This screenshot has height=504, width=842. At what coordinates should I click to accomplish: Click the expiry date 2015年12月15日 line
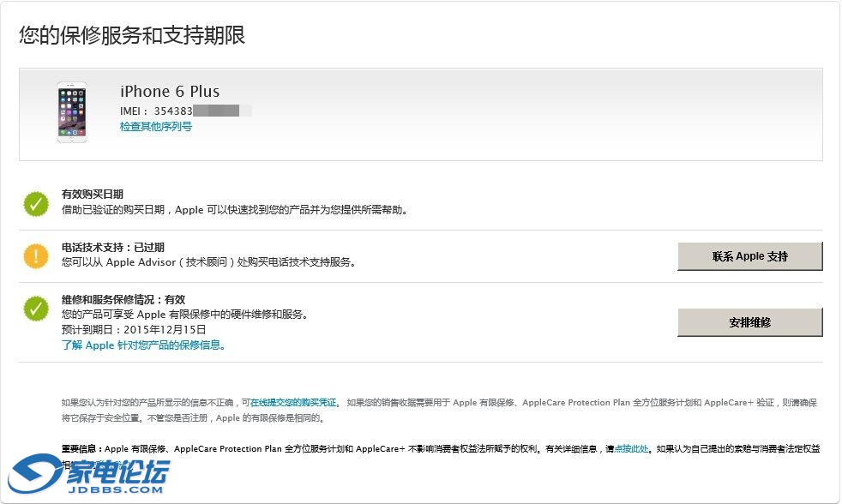(x=134, y=329)
